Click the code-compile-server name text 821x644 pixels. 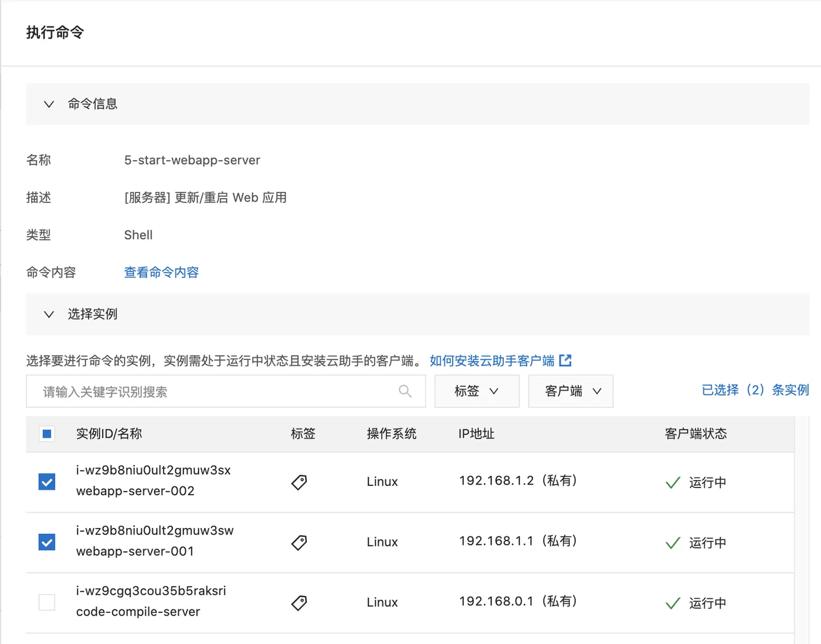[138, 612]
